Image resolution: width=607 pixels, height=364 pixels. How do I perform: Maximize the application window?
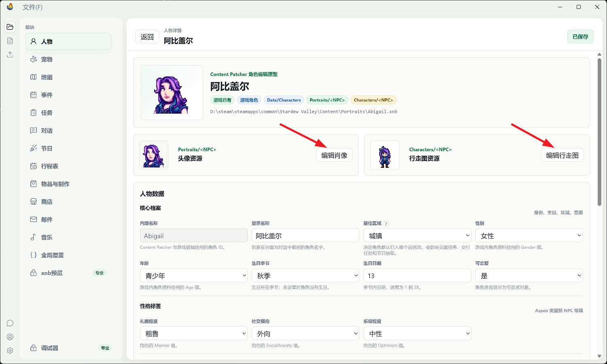tap(579, 7)
